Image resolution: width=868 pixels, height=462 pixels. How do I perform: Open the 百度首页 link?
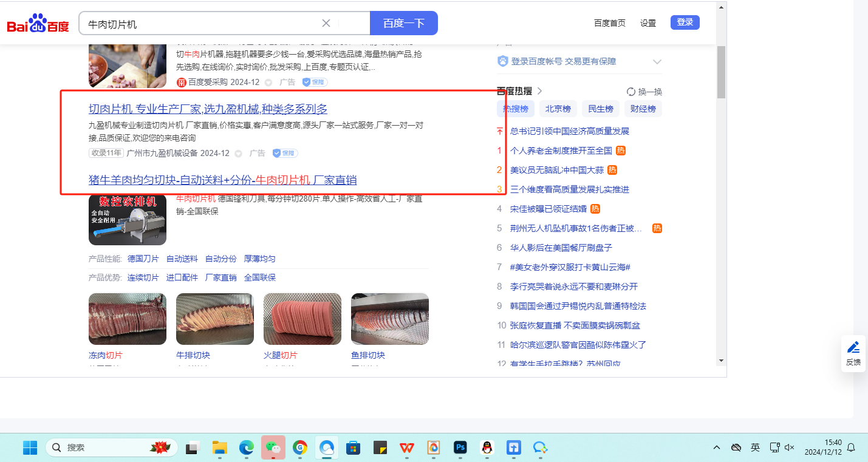coord(610,23)
